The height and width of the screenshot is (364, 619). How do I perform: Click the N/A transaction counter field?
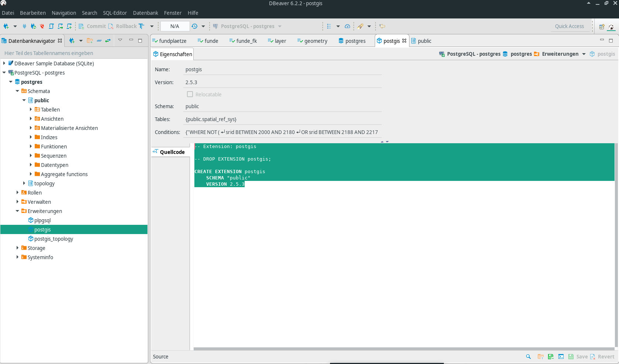(x=175, y=26)
